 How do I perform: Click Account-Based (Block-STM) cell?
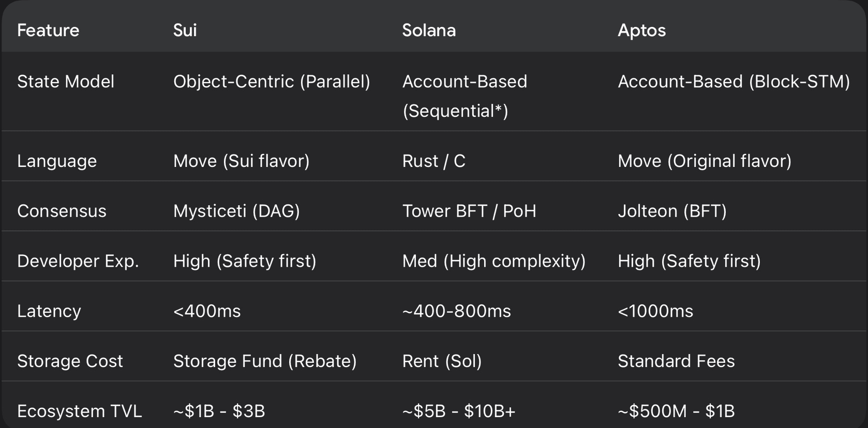[734, 82]
